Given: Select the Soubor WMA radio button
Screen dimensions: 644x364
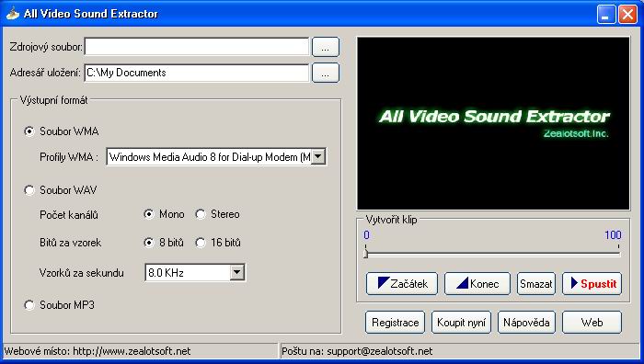Looking at the screenshot, I should [29, 131].
